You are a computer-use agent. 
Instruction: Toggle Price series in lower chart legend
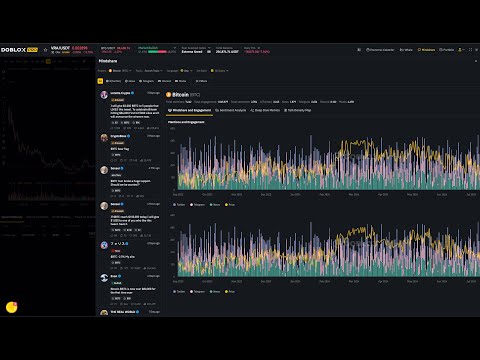(230, 292)
